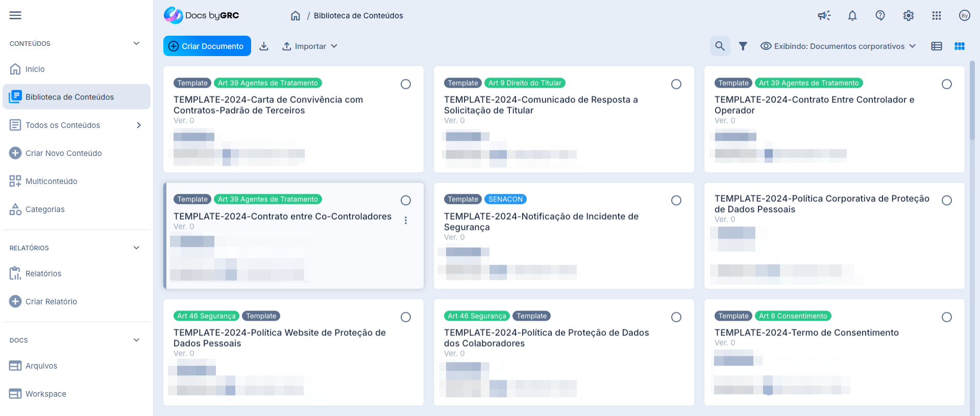Screen dimensions: 980x416
Task: Open the search magnifier icon
Action: [720, 46]
